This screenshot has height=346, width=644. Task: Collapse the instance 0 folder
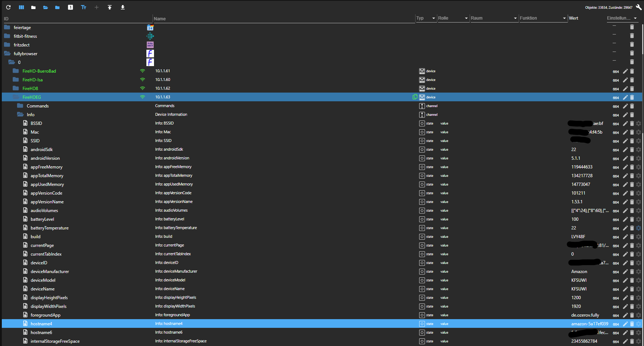(12, 62)
